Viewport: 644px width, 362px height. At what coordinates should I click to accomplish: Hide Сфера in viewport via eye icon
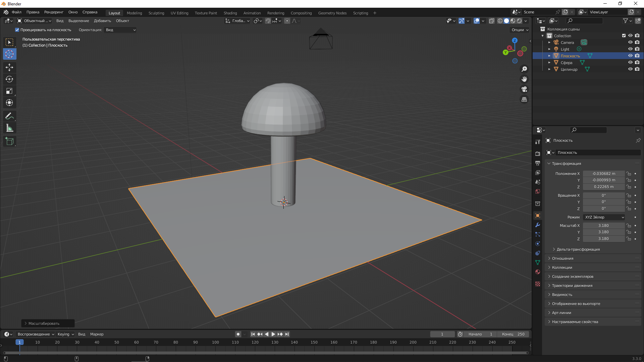(630, 62)
